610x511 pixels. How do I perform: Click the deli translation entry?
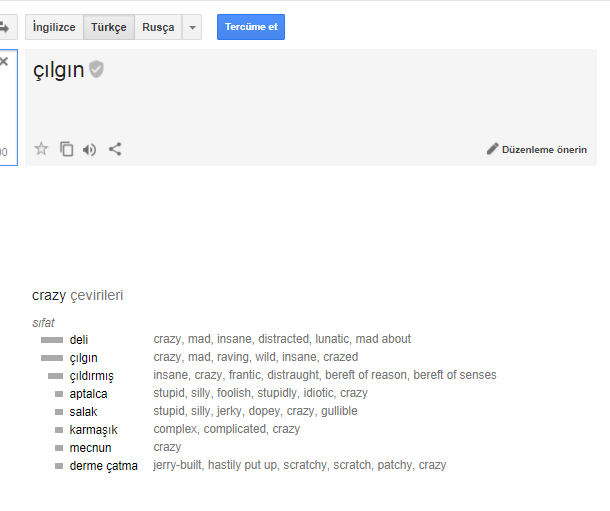click(x=79, y=340)
